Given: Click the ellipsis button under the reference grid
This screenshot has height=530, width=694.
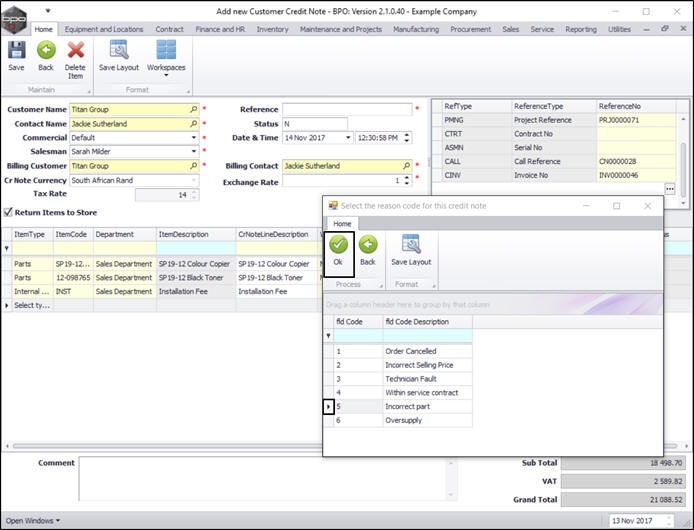Looking at the screenshot, I should click(x=670, y=189).
